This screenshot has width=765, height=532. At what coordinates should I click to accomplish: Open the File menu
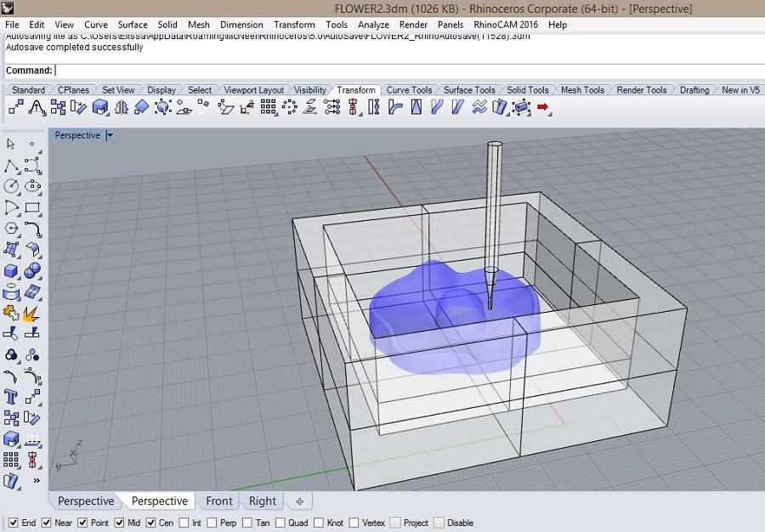(x=12, y=25)
